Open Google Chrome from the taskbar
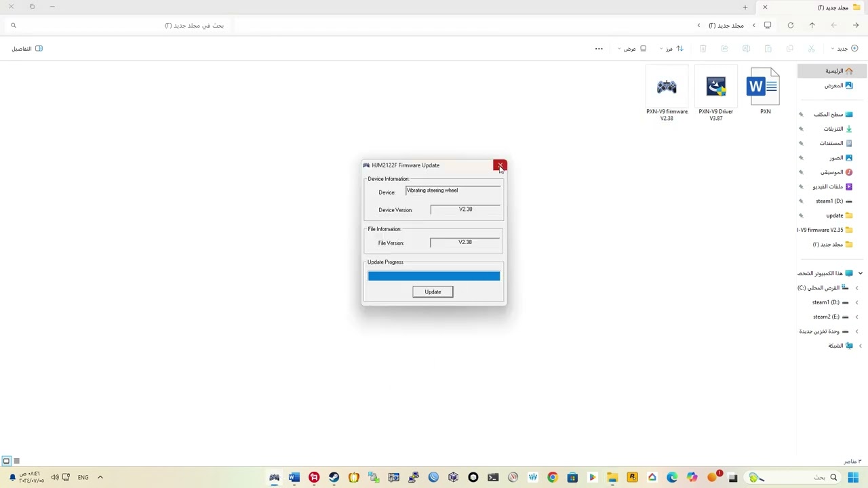 pyautogui.click(x=553, y=478)
